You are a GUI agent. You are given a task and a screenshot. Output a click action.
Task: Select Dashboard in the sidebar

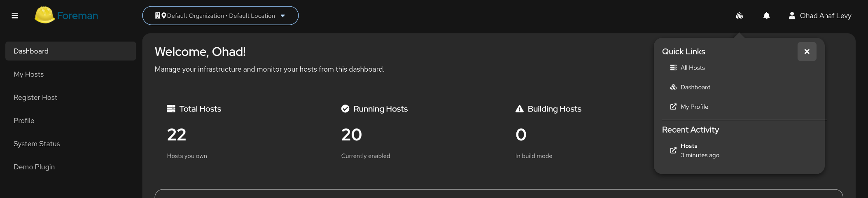(71, 51)
